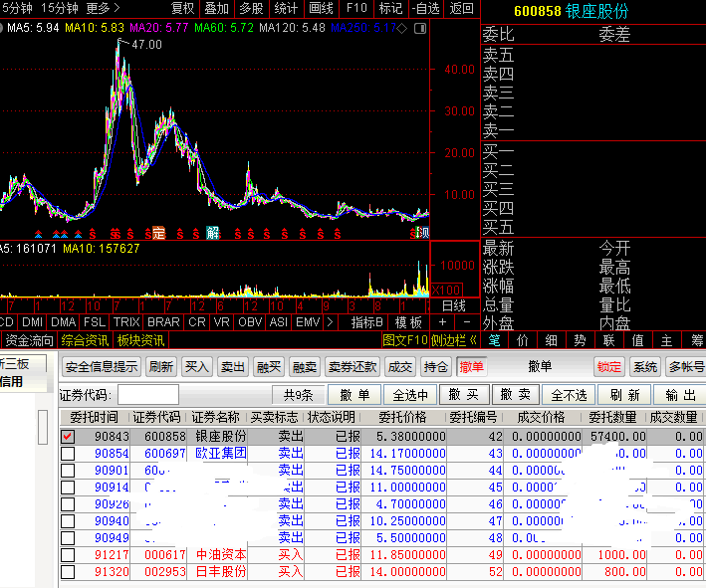Screen dimensions: 706x588
Task: Click the 卖券还款 button
Action: [x=353, y=367]
